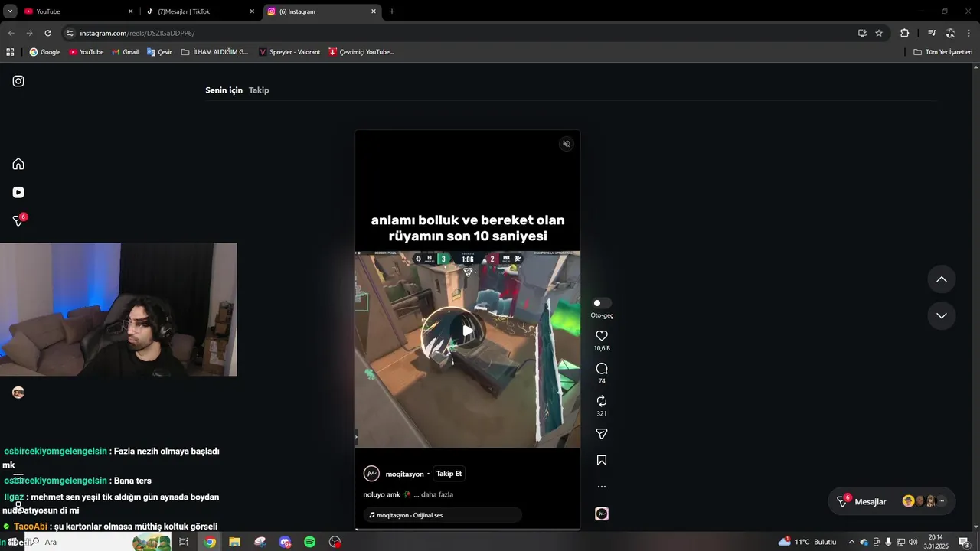Open the Çevrimiçi YouTube bookmark
Image resolution: width=980 pixels, height=551 pixels.
pos(361,52)
